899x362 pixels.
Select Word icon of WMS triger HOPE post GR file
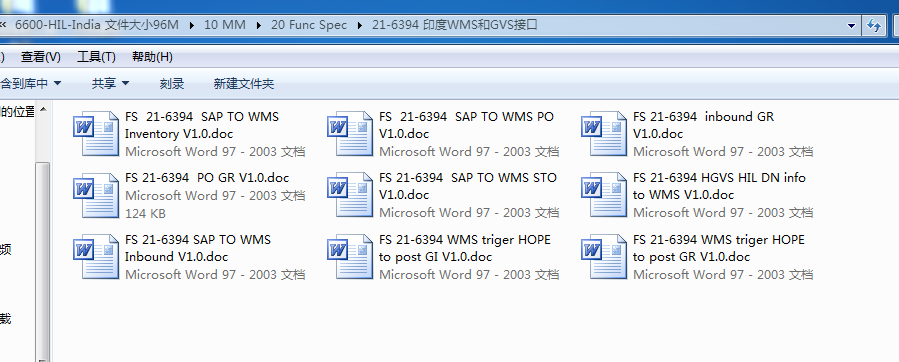pos(604,256)
